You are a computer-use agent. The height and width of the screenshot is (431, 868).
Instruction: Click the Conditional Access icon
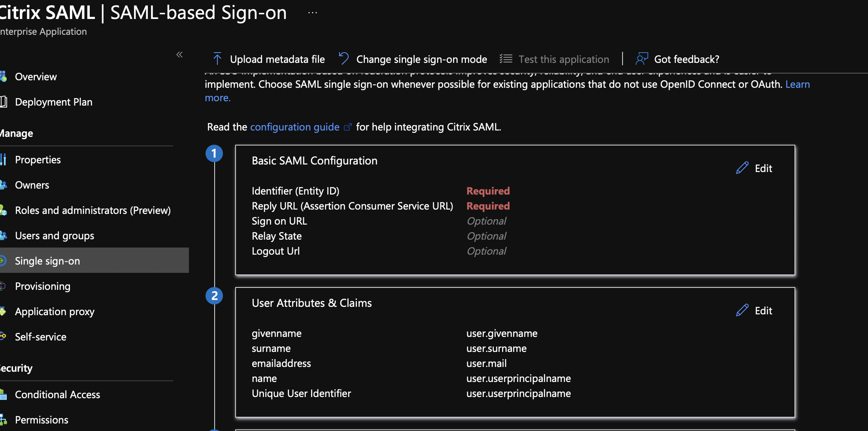[3, 394]
